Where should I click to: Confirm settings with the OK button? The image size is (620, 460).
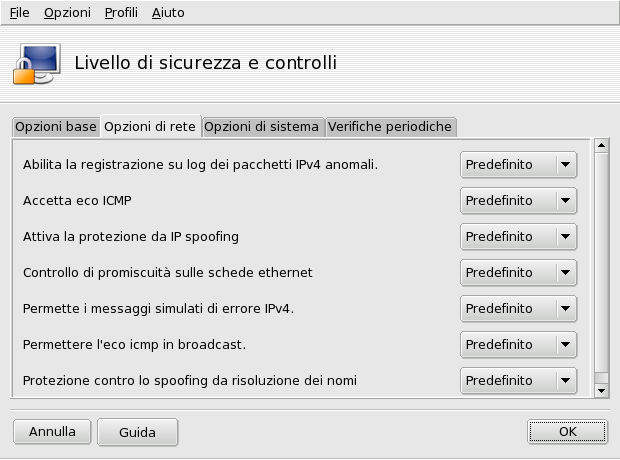(x=567, y=432)
